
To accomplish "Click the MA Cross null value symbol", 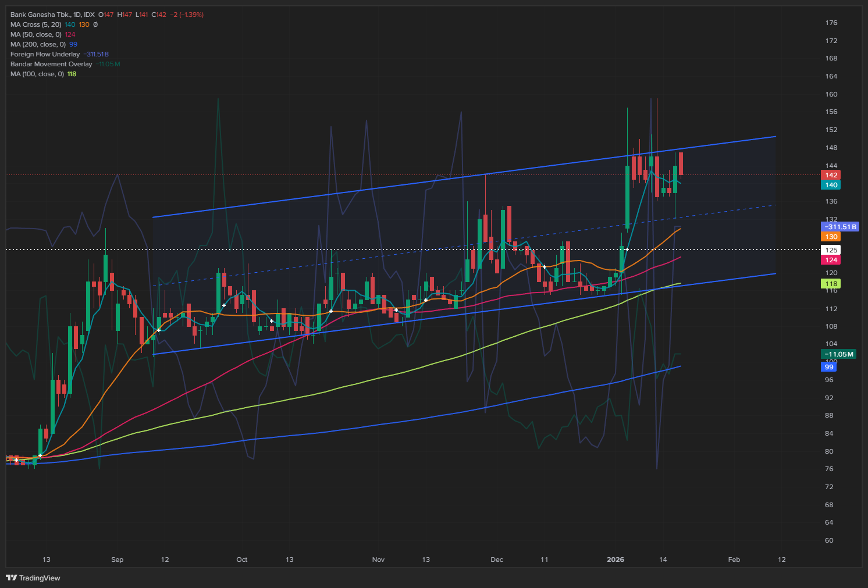I will pyautogui.click(x=95, y=24).
